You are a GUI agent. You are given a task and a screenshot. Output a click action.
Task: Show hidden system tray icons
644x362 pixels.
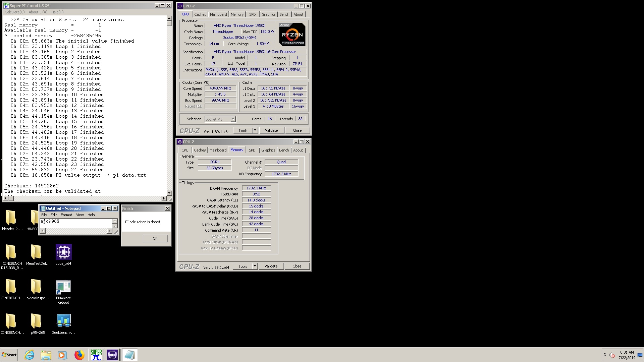605,355
